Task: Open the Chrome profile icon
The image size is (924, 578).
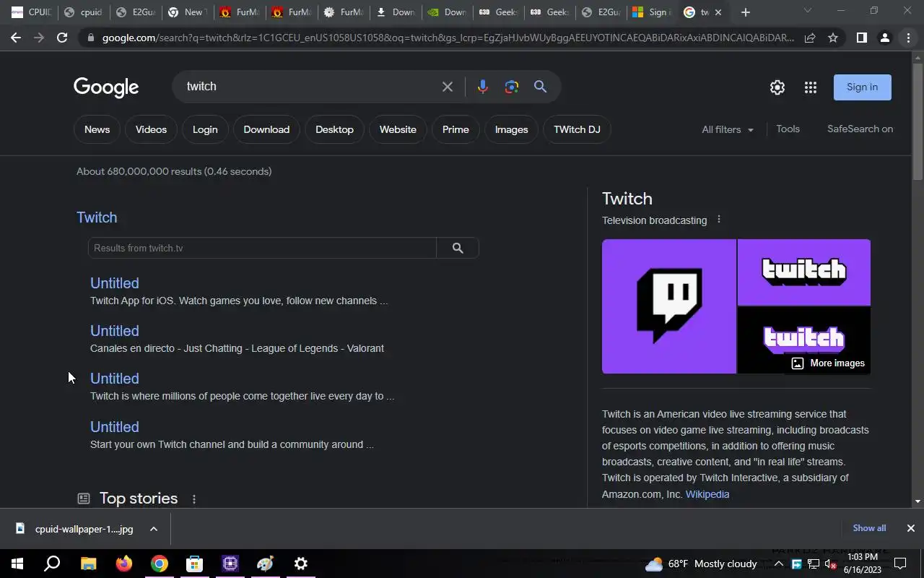Action: tap(884, 38)
